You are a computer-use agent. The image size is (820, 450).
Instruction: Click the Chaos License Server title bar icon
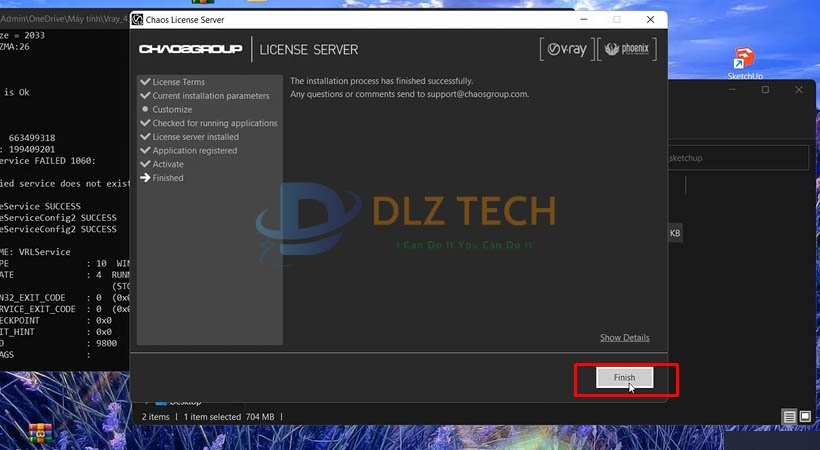(138, 19)
